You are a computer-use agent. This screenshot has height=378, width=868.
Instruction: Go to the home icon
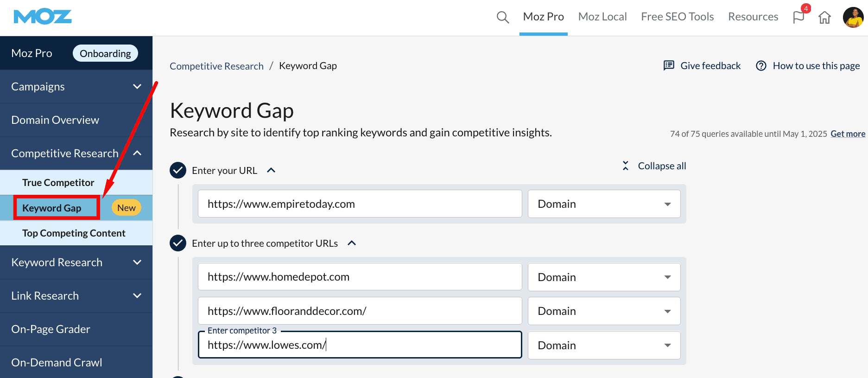pyautogui.click(x=824, y=18)
